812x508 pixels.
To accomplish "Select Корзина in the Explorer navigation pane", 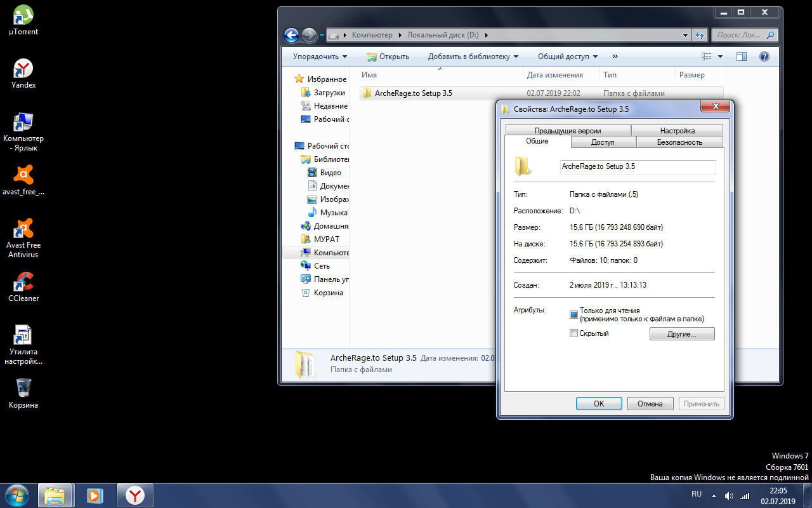I will pos(322,293).
